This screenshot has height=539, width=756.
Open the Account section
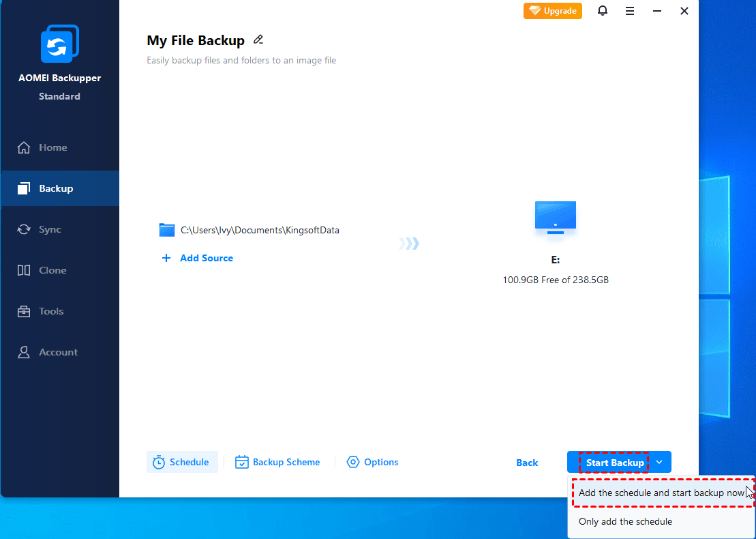(58, 352)
